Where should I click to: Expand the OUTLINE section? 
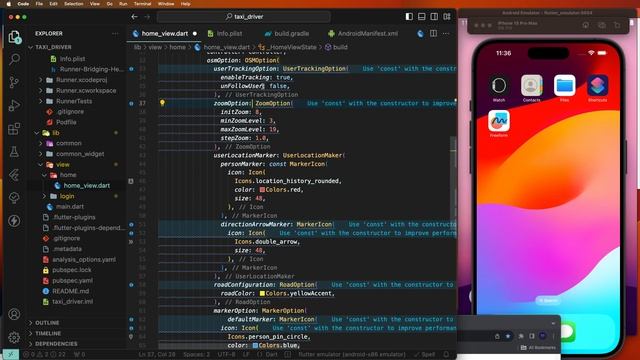pos(47,323)
